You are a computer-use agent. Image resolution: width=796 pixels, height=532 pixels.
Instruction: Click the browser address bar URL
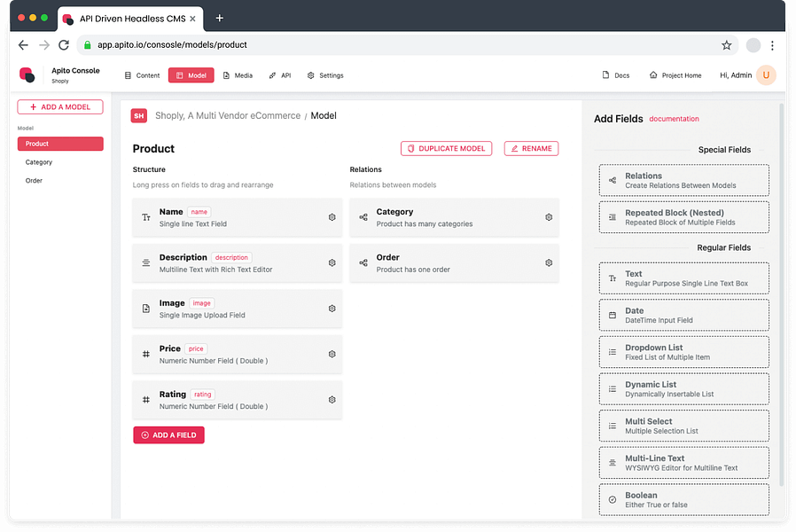click(x=172, y=45)
